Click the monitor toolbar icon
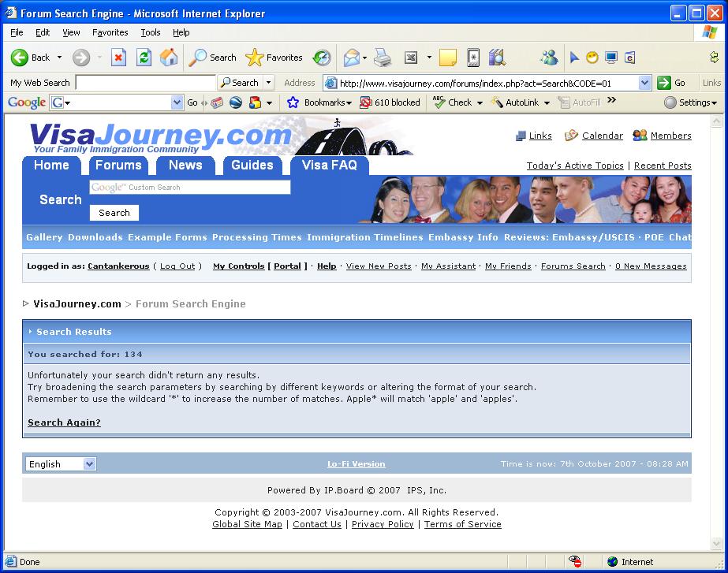Image resolution: width=728 pixels, height=573 pixels. tap(611, 58)
